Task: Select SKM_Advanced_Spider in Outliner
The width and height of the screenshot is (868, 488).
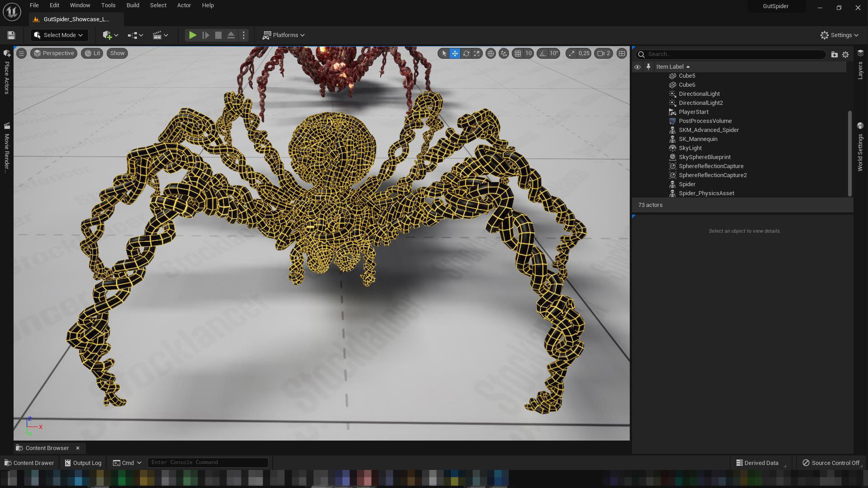Action: 709,130
